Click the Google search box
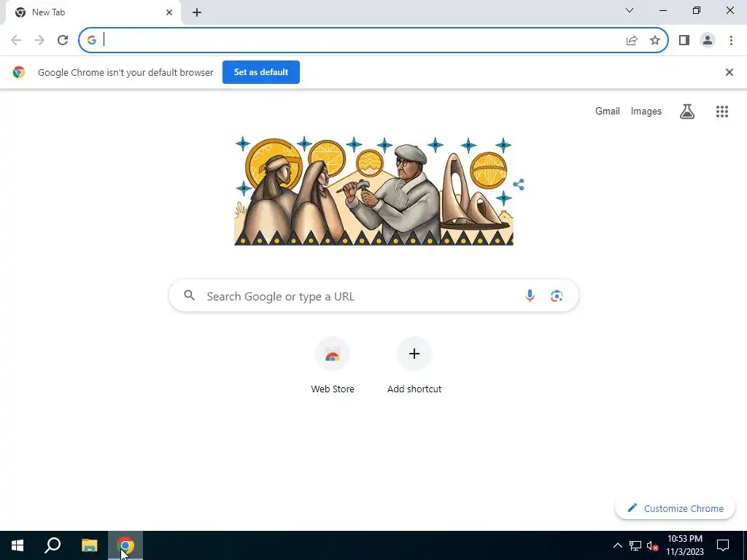Image resolution: width=747 pixels, height=560 pixels. pyautogui.click(x=373, y=296)
